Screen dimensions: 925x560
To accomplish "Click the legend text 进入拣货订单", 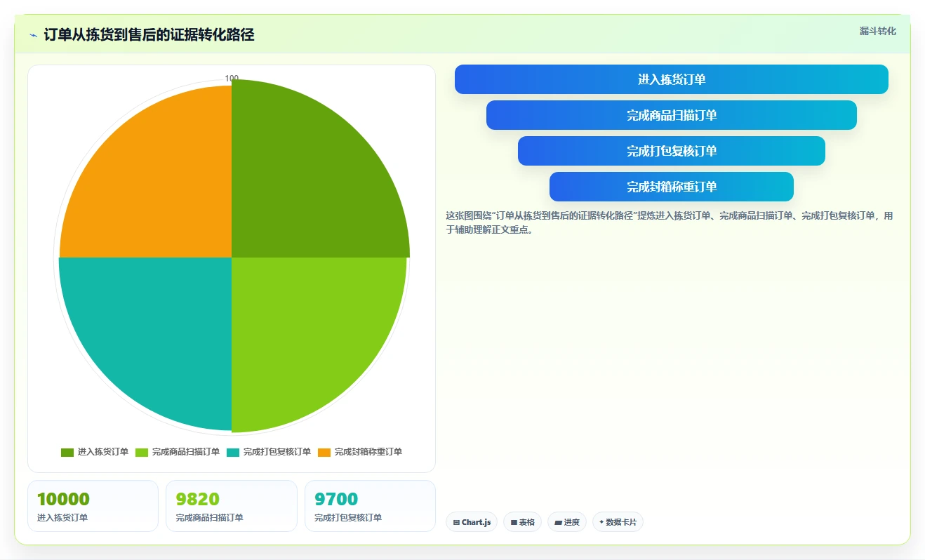I will coord(103,452).
